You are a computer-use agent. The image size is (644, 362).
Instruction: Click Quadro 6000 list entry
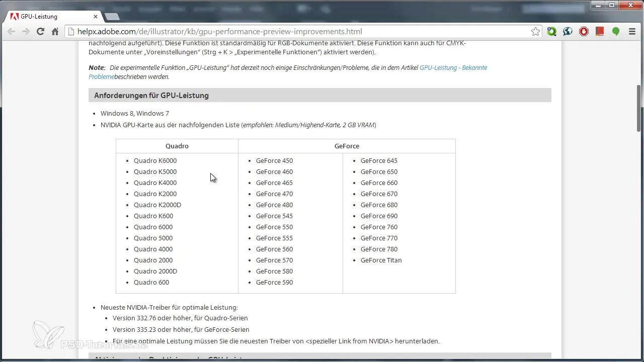tap(153, 227)
